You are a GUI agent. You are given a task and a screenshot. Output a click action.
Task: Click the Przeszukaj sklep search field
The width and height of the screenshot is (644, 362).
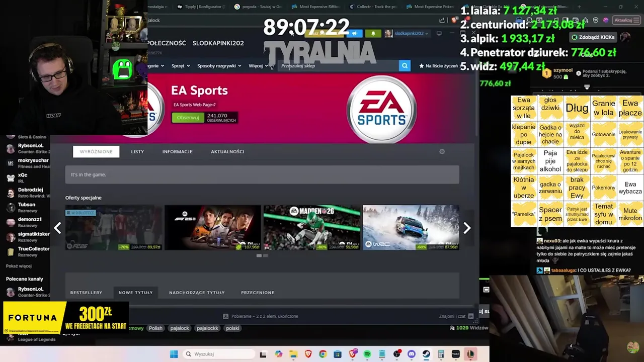point(338,66)
